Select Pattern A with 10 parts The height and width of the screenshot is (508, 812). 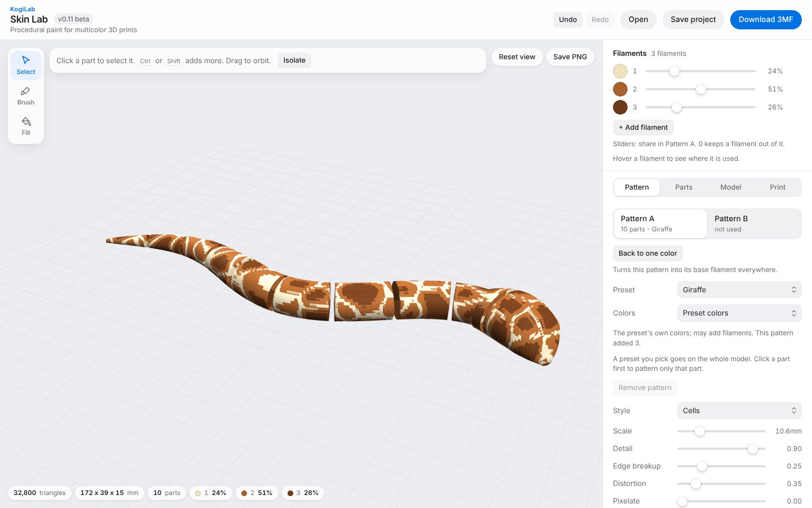tap(660, 224)
